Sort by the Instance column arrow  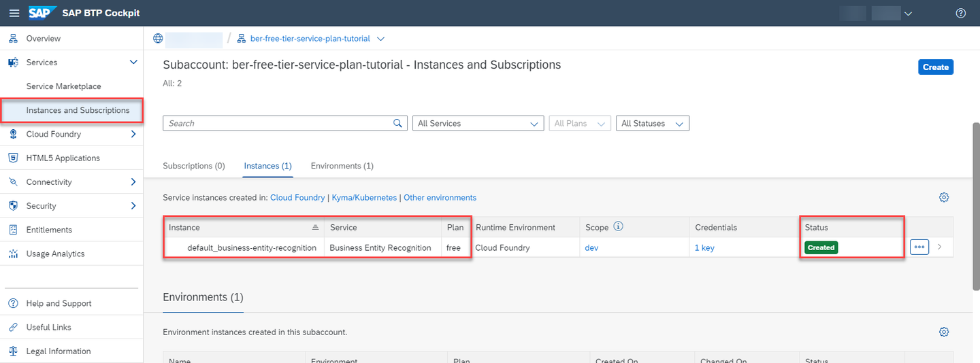click(x=315, y=228)
